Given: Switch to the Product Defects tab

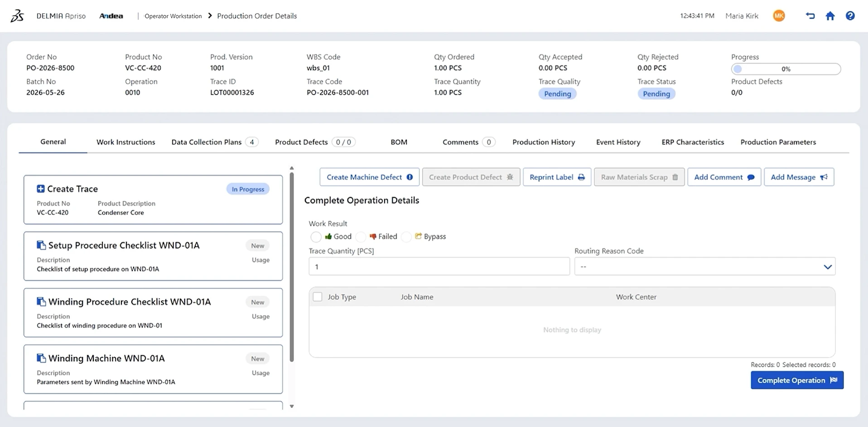Looking at the screenshot, I should pyautogui.click(x=315, y=142).
